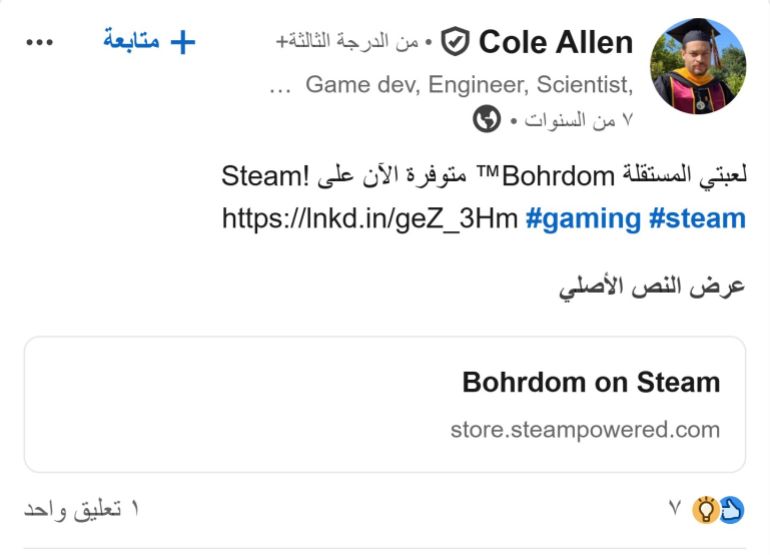Open the lnkd.in/geZ_3Hm short link

[369, 219]
